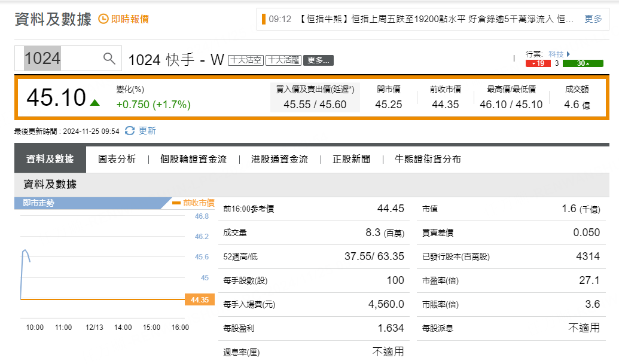This screenshot has height=364, width=619.
Task: Click the green 30 advancers badge
Action: [x=583, y=63]
